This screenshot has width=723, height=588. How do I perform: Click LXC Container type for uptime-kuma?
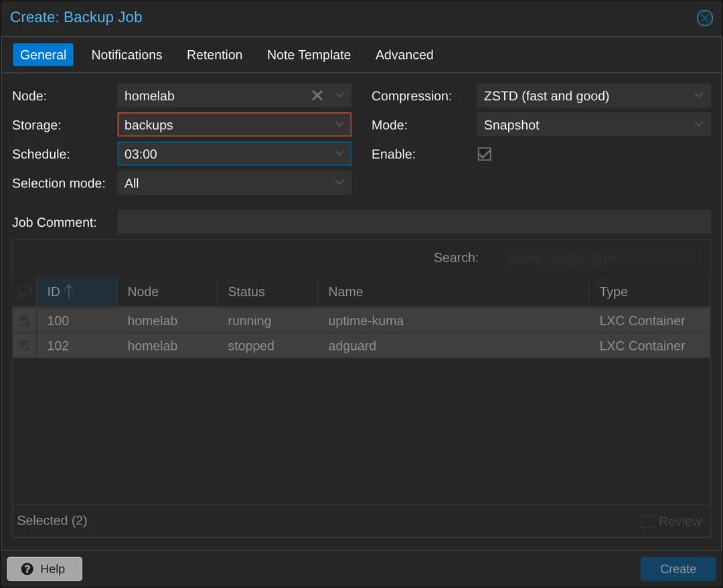coord(649,320)
